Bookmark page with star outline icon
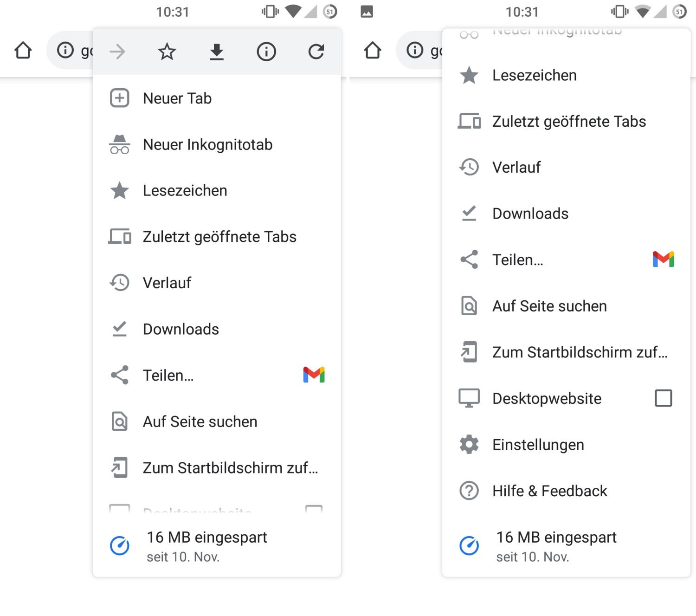 tap(167, 52)
